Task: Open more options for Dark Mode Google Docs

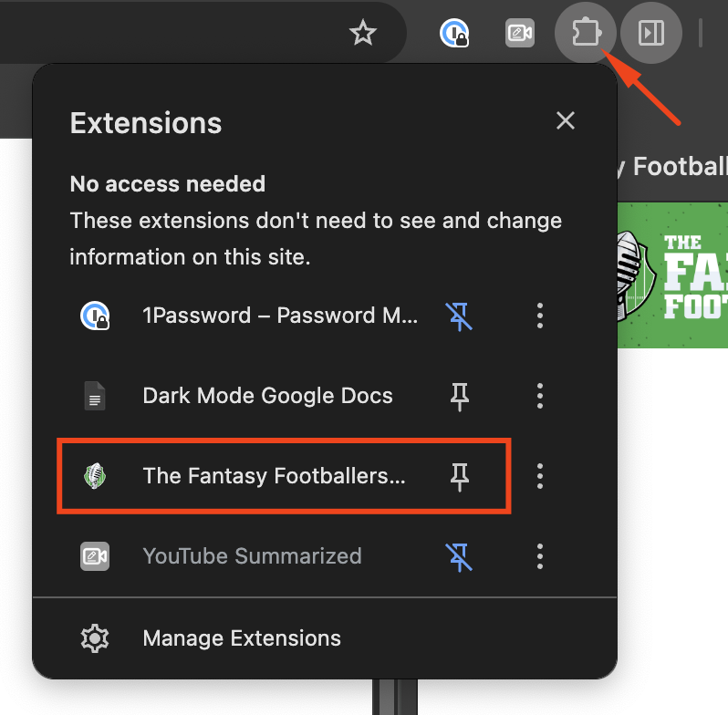Action: coord(539,396)
